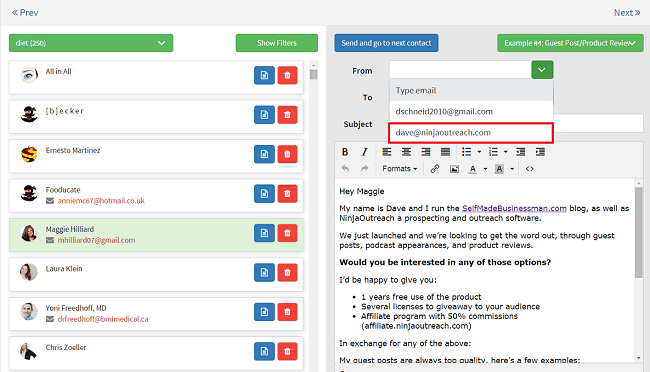Click anniemc67@hotmail.co.uk email address
The width and height of the screenshot is (650, 372).
[x=101, y=201]
